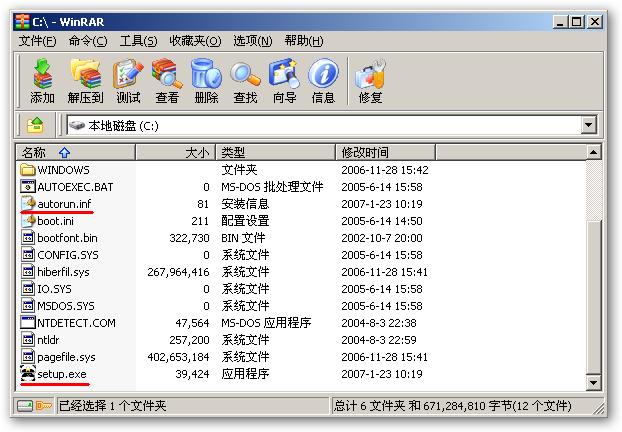This screenshot has width=622, height=432.
Task: Click the 查找 (Find) toolbar icon
Action: [x=245, y=80]
